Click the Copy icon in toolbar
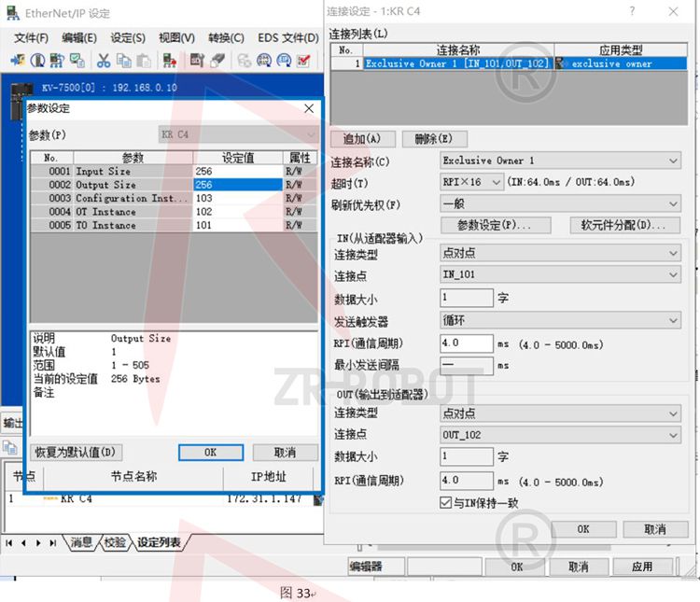Image resolution: width=700 pixels, height=602 pixels. 124,61
